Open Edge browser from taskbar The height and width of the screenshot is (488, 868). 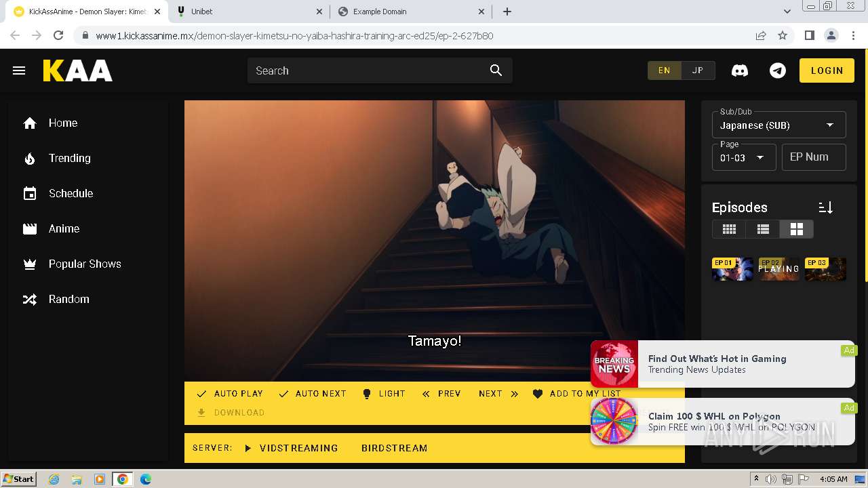click(145, 479)
